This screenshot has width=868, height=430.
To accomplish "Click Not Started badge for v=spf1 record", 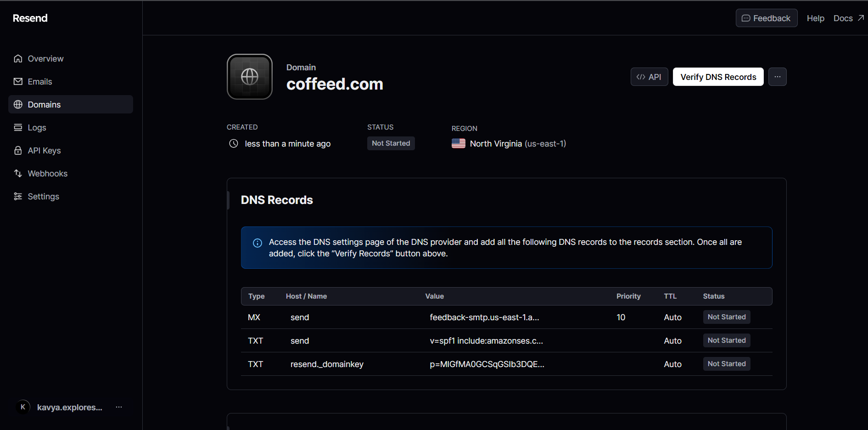I will click(x=727, y=340).
